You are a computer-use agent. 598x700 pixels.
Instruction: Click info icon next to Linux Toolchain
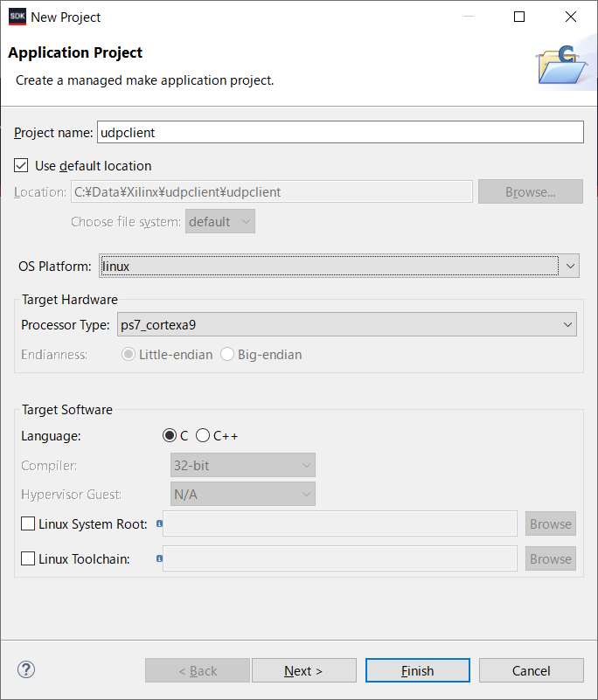tap(159, 558)
